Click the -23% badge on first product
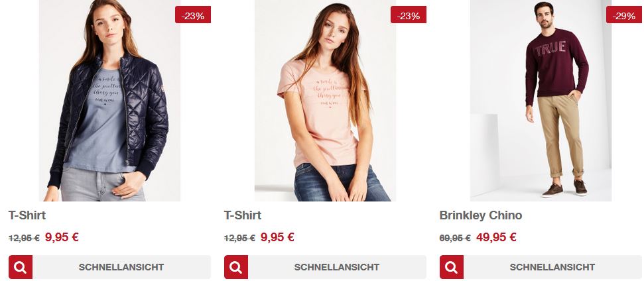Image resolution: width=644 pixels, height=281 pixels. (193, 15)
